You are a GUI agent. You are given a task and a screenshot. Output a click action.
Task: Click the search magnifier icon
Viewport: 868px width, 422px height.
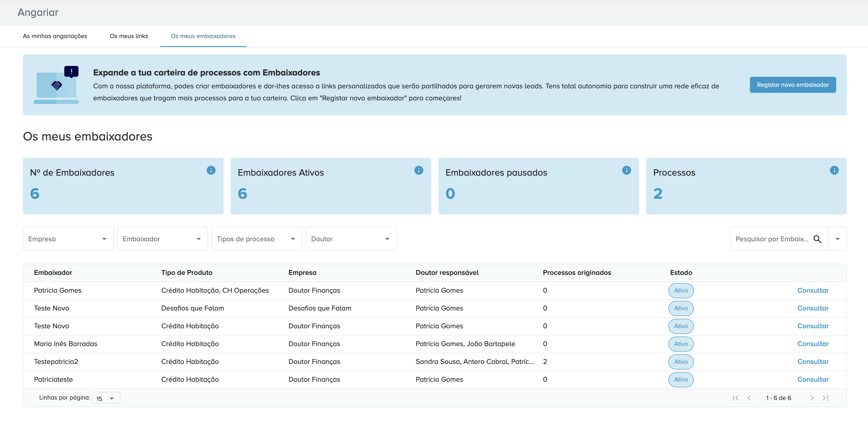[817, 239]
